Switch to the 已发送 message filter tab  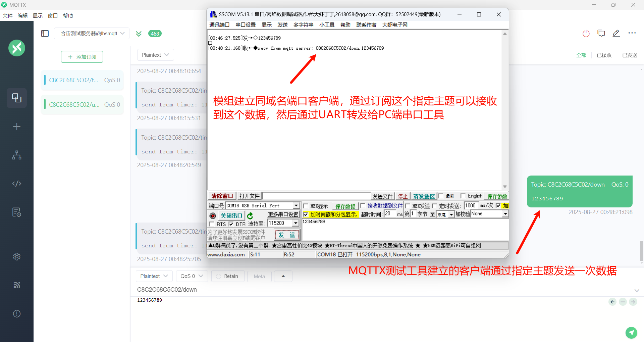(x=630, y=55)
